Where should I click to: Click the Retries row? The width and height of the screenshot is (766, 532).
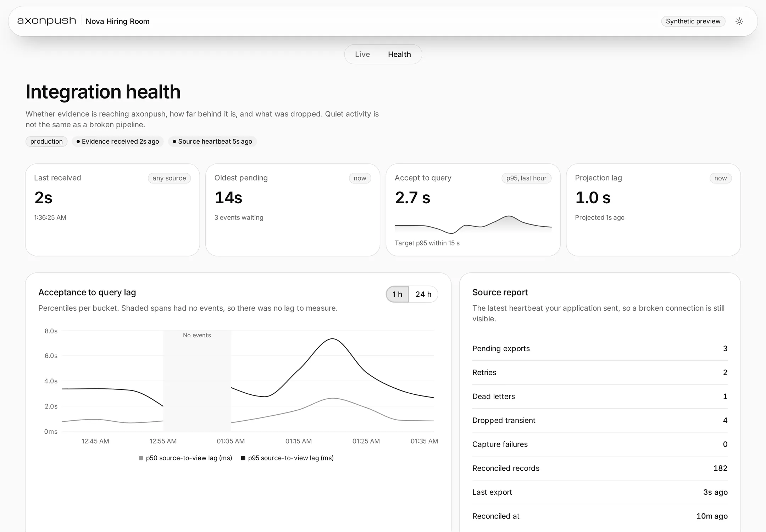(600, 372)
